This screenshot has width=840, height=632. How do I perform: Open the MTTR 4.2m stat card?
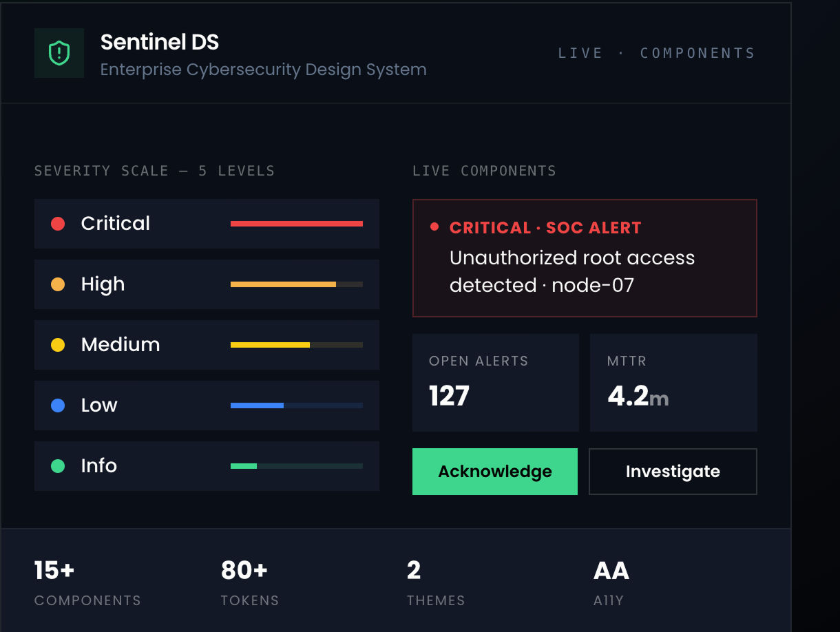coord(673,383)
